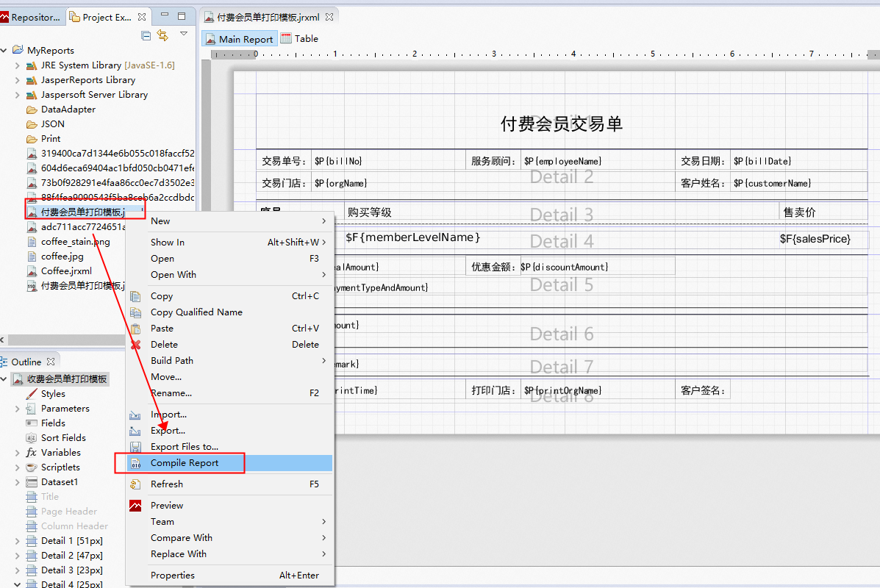Expand Scriptlets node in Outline
Viewport: 880px width, 588px height.
[18, 467]
